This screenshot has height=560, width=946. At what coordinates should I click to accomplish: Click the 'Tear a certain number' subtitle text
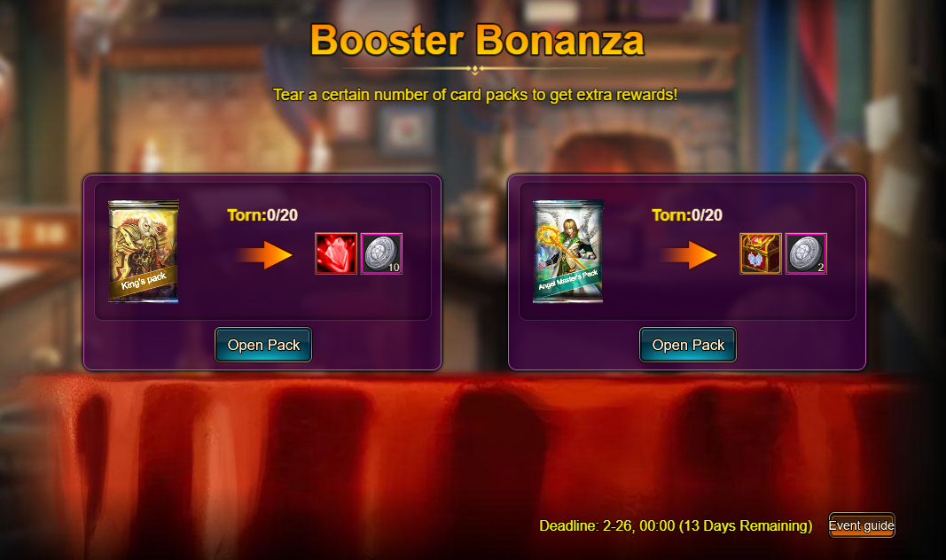click(x=475, y=95)
